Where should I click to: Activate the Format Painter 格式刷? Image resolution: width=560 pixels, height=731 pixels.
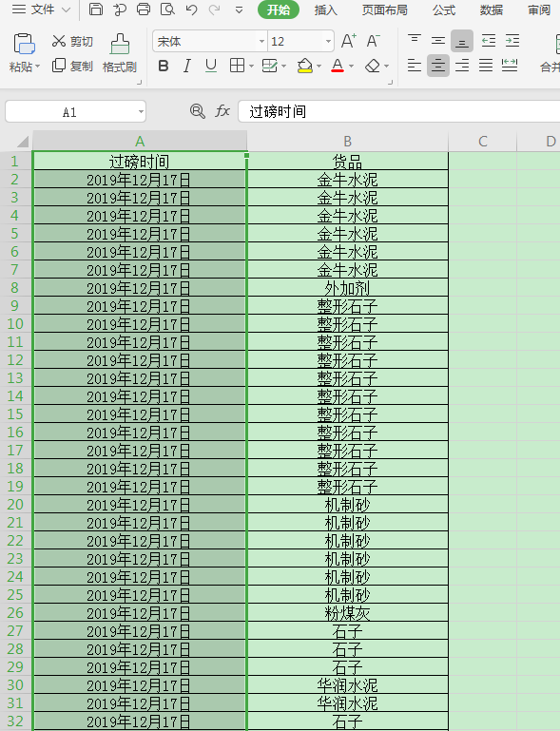coord(120,53)
